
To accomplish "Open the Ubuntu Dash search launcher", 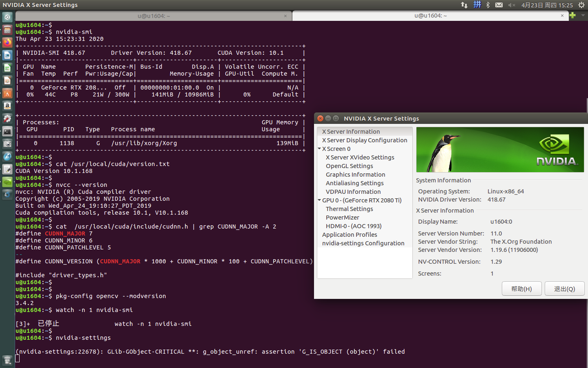I will (x=7, y=17).
